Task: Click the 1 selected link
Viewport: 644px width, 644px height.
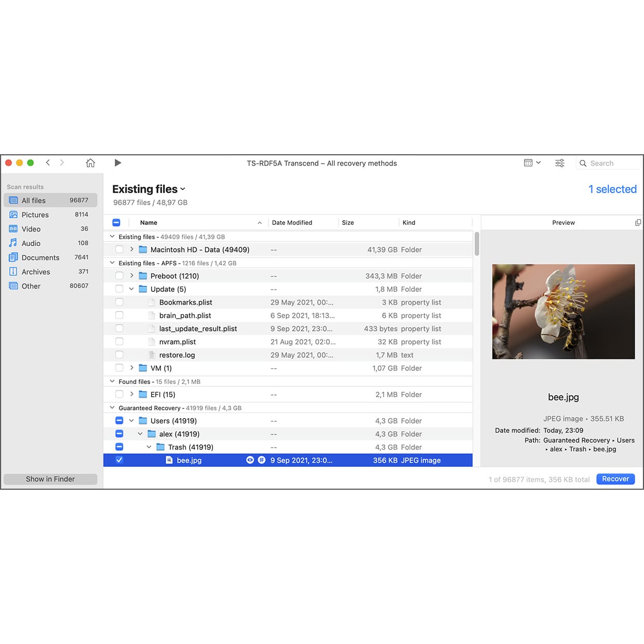Action: tap(612, 189)
